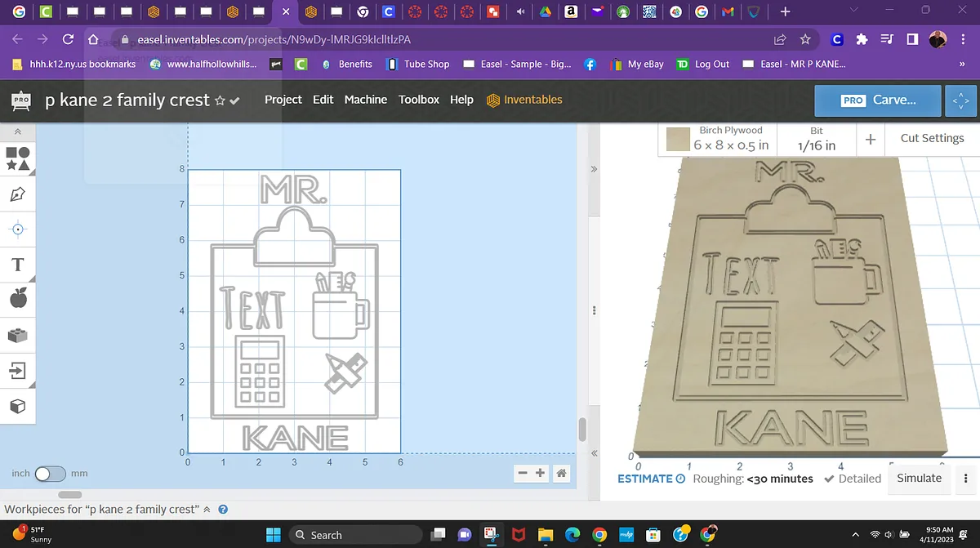
Task: Open the apple icon library
Action: tap(18, 300)
